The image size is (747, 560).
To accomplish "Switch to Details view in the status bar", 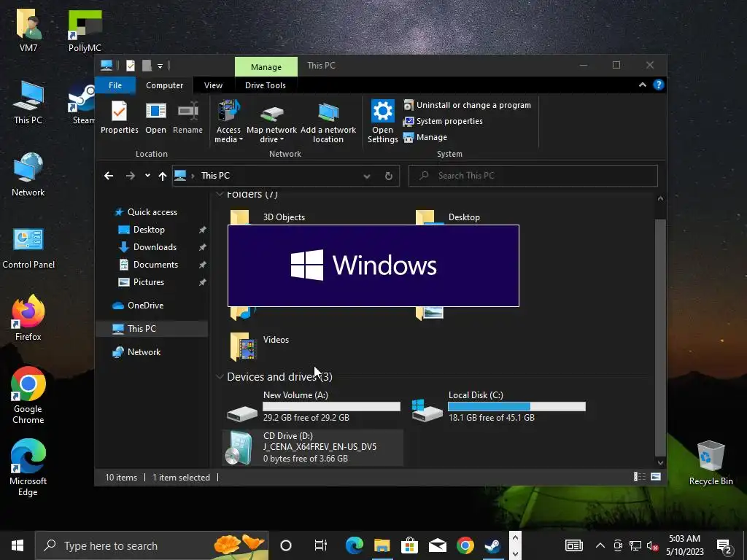I will pos(639,477).
